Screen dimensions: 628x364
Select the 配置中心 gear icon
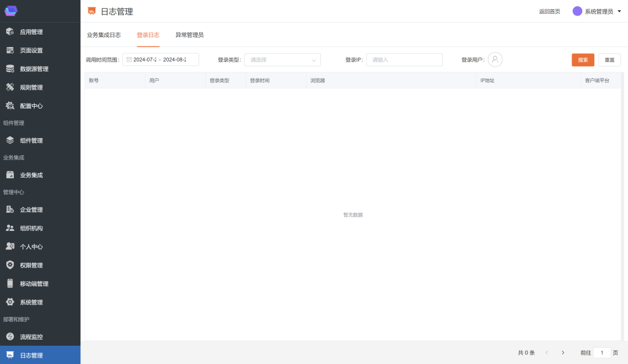[10, 106]
